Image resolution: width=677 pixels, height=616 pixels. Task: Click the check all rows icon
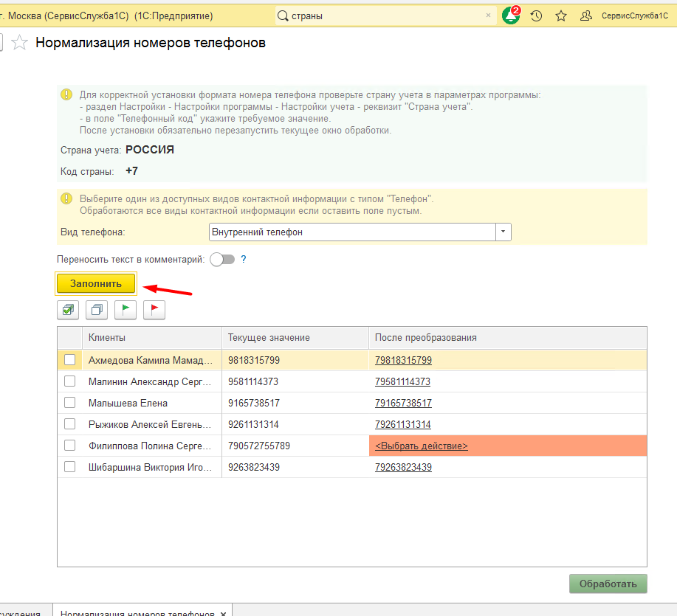pos(68,310)
